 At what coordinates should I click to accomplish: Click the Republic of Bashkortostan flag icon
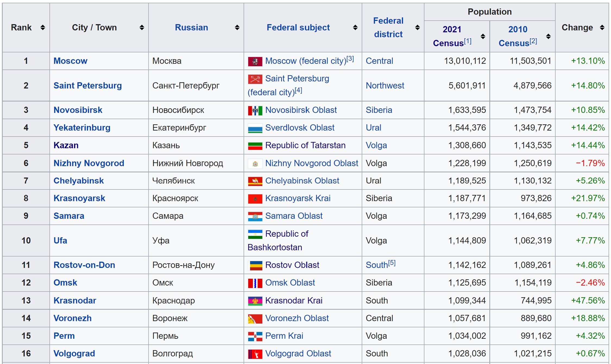255,234
